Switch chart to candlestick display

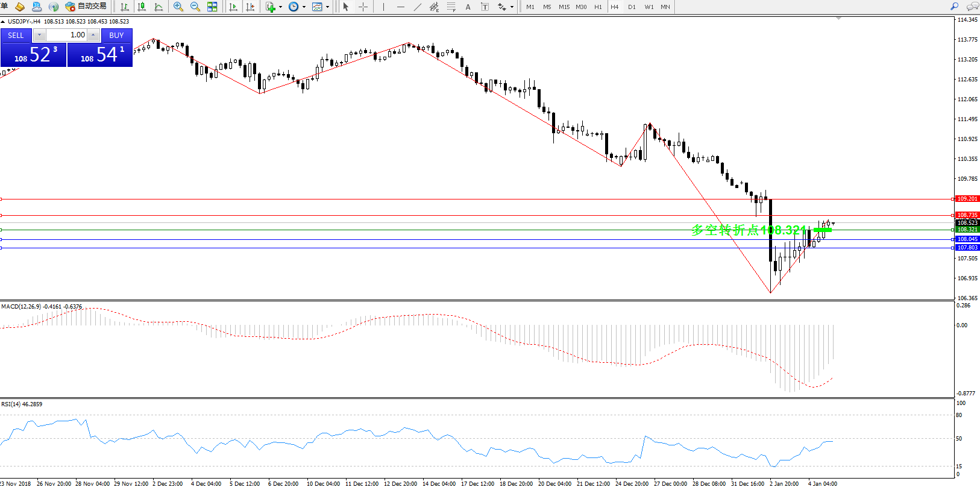142,7
